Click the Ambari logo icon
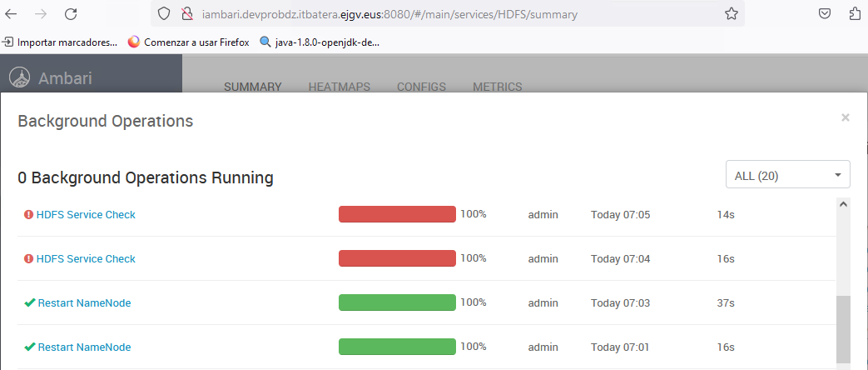Viewport: 868px width, 370px height. click(19, 78)
